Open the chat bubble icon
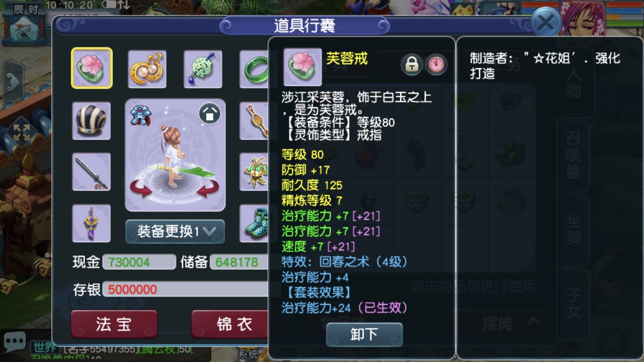The width and height of the screenshot is (644, 362). click(x=14, y=342)
